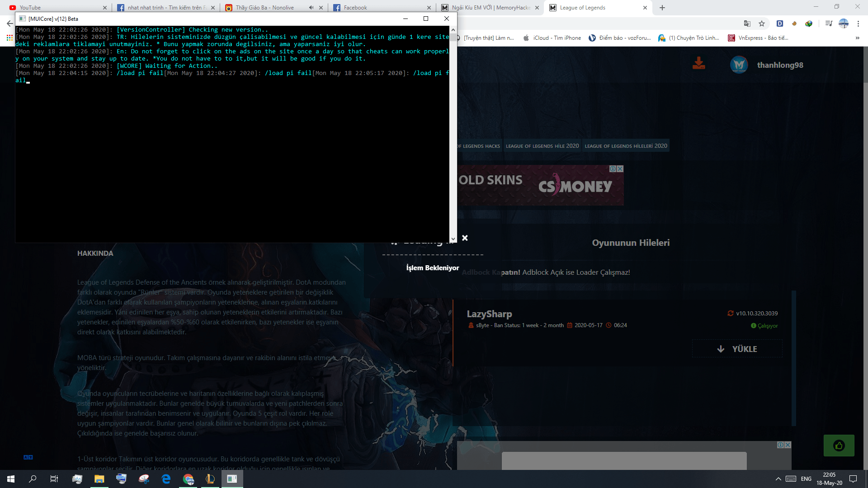Open a new Chrome tab
Viewport: 868px width, 488px height.
tap(662, 8)
